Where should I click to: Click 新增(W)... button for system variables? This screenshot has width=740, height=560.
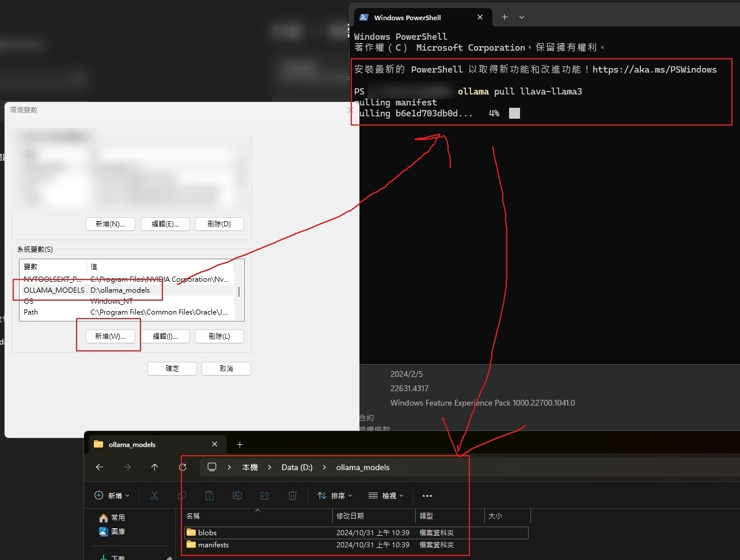point(110,336)
